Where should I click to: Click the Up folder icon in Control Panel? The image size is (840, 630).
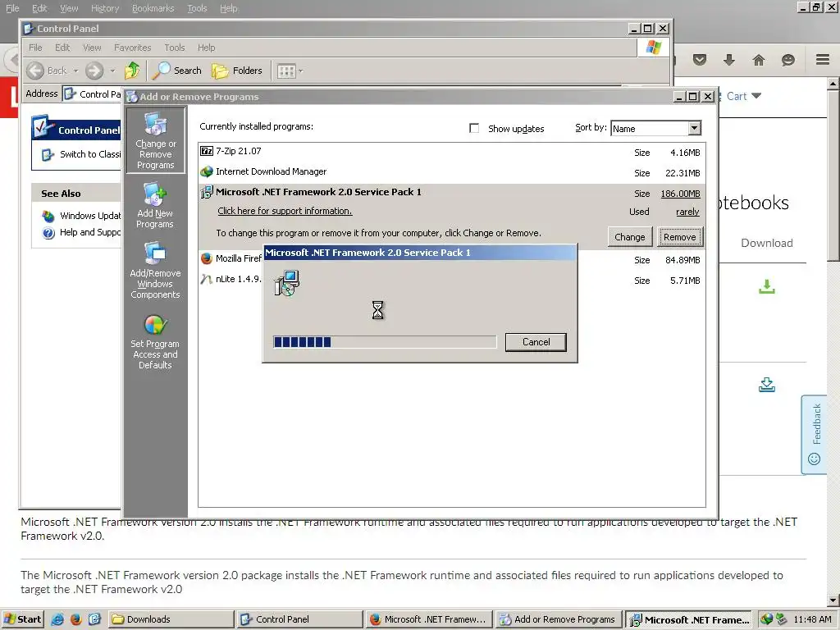[132, 71]
